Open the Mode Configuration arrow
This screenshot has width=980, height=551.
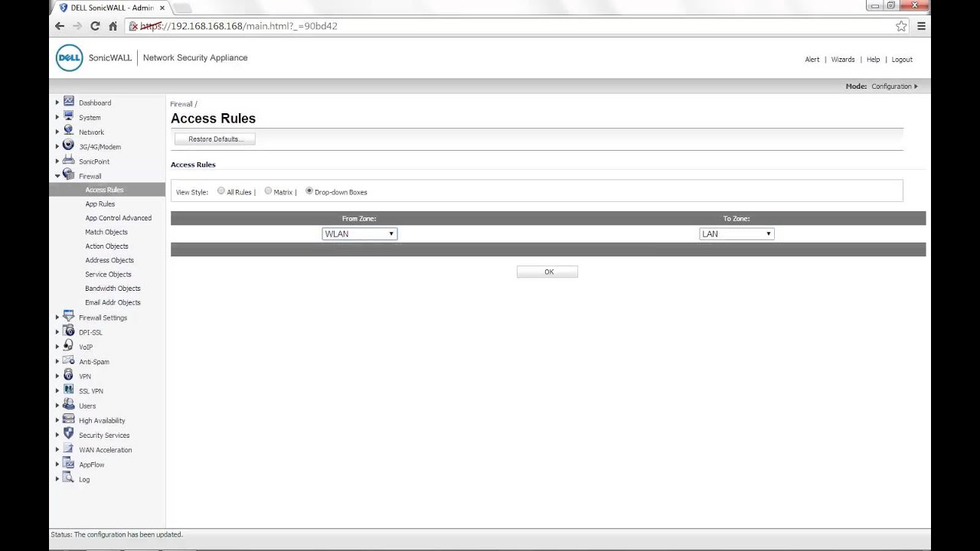[x=916, y=86]
